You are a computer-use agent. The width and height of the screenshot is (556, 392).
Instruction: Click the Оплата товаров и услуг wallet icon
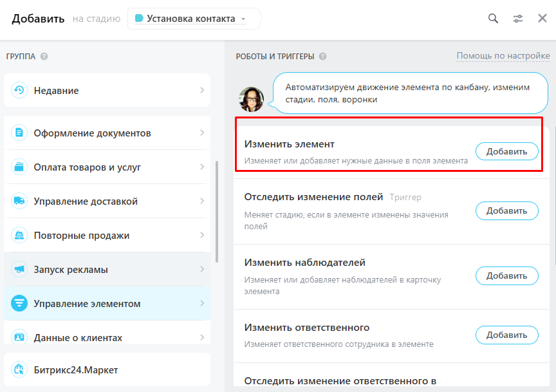19,167
